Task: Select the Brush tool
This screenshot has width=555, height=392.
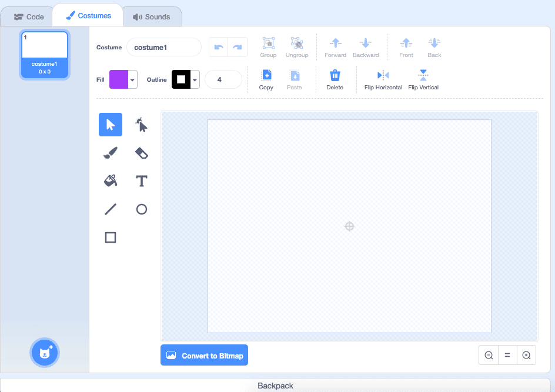Action: point(111,153)
